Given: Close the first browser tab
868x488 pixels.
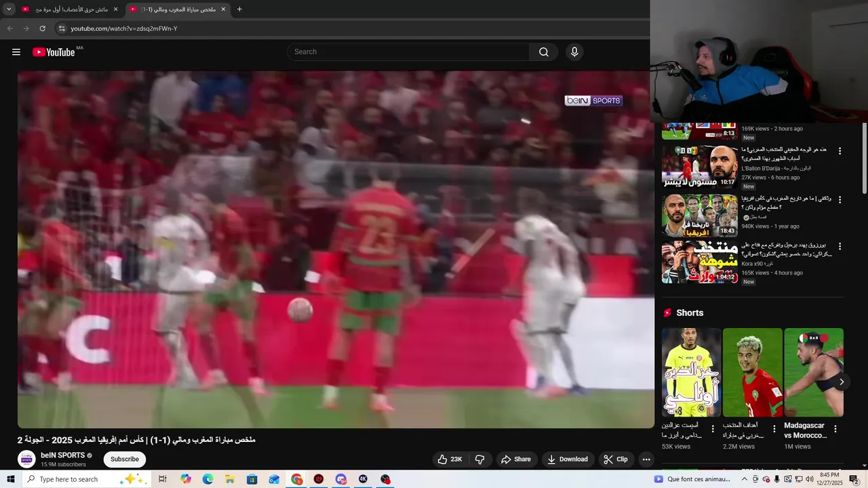Looking at the screenshot, I should tap(115, 9).
